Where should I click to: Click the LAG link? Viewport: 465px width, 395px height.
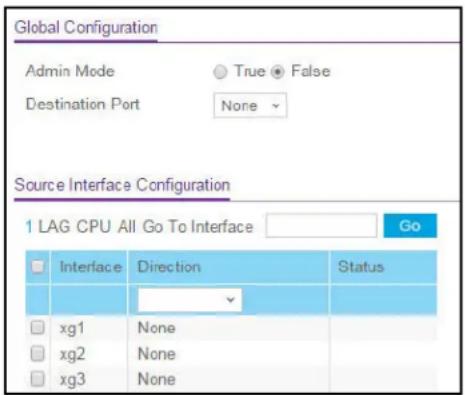click(x=54, y=227)
